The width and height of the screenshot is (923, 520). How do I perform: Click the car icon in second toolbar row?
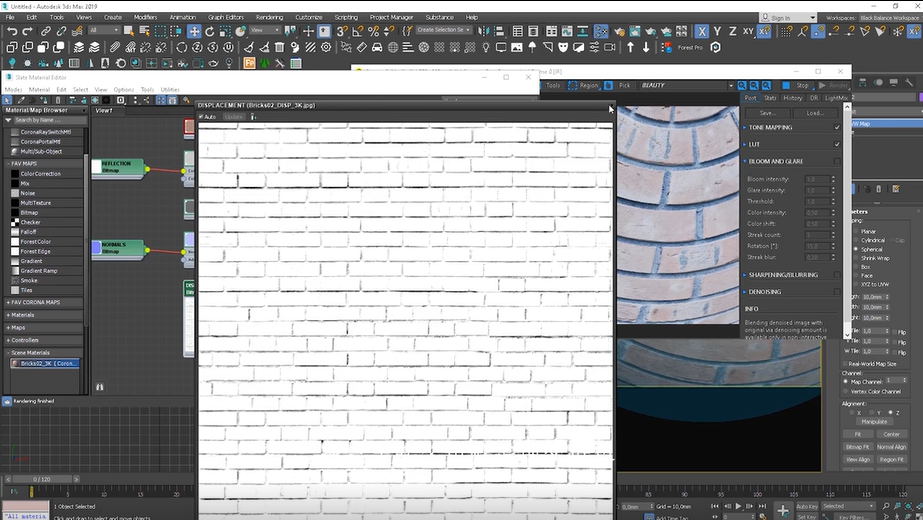[x=377, y=47]
